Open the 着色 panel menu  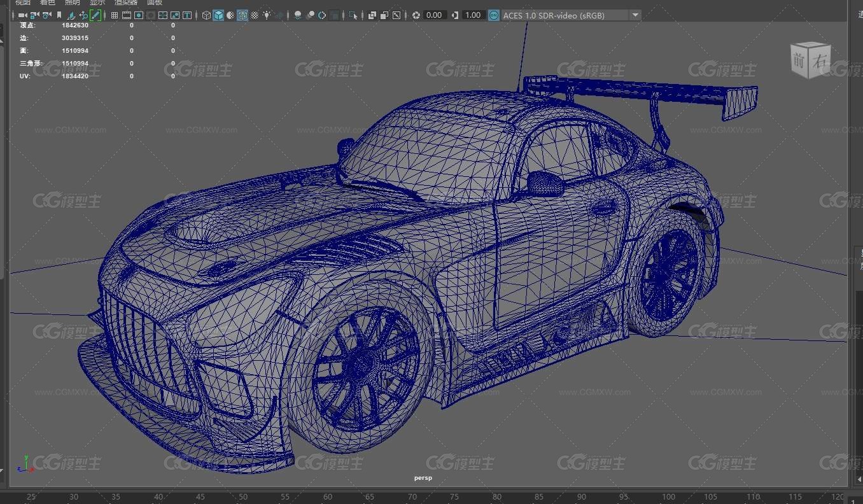tap(48, 3)
